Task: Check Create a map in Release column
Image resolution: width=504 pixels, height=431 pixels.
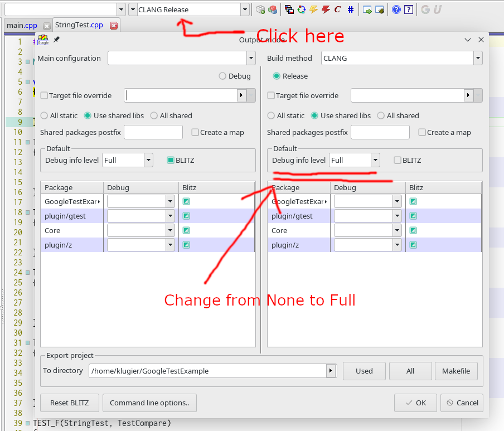Action: 422,132
